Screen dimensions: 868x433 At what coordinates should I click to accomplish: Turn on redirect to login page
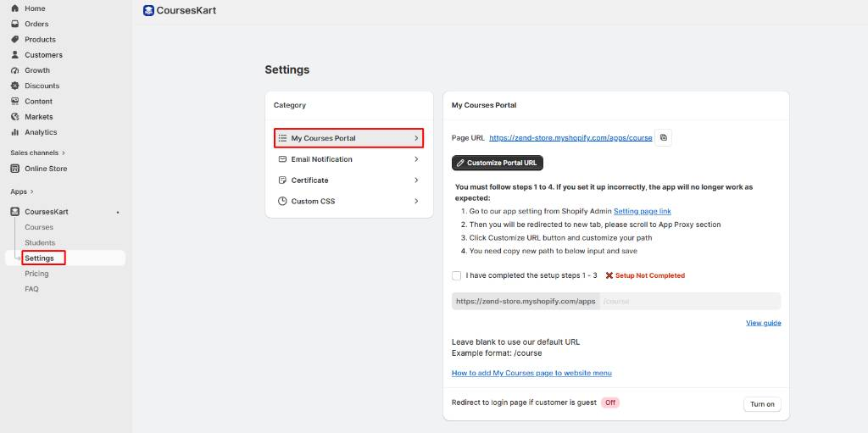click(x=762, y=404)
